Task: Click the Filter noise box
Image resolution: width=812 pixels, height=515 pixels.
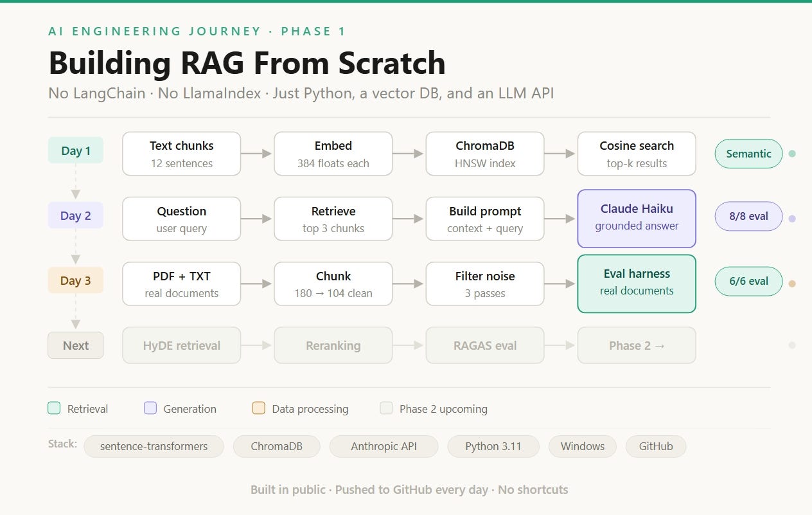Action: coord(485,284)
